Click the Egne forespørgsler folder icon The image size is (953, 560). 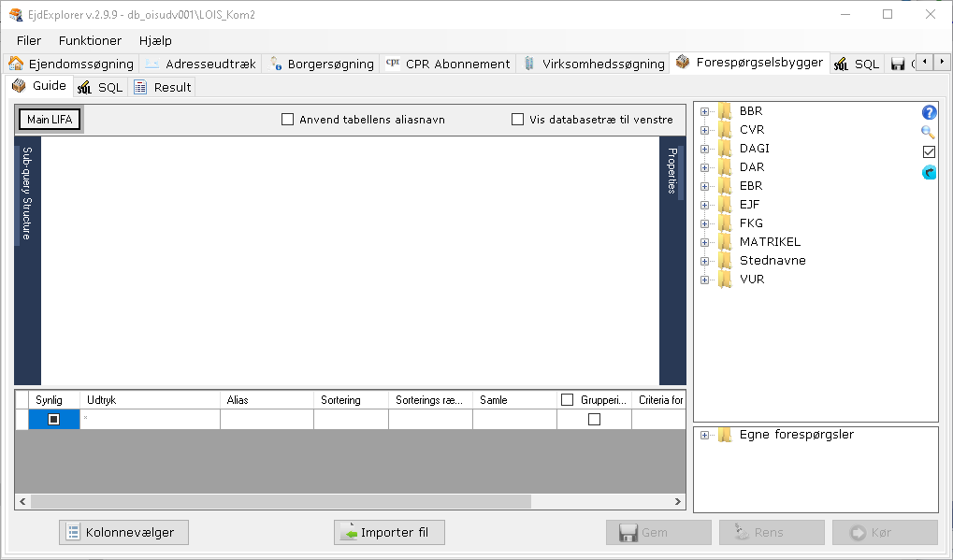coord(725,435)
